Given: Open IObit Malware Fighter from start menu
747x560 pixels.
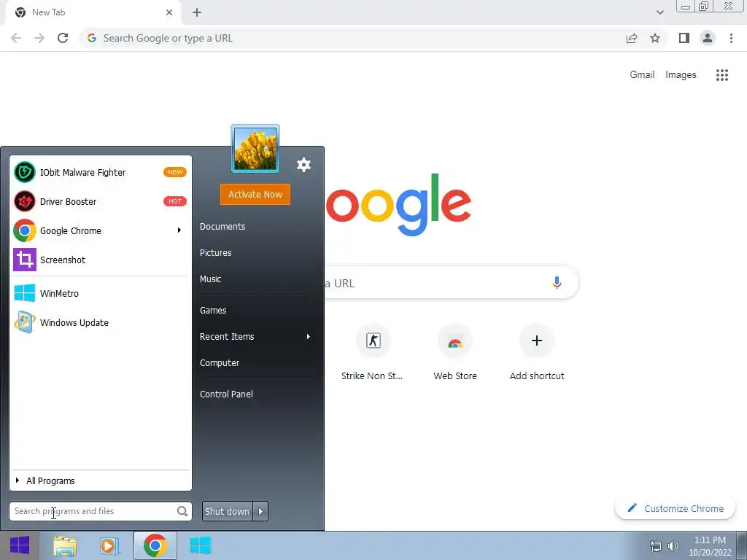Looking at the screenshot, I should [100, 172].
